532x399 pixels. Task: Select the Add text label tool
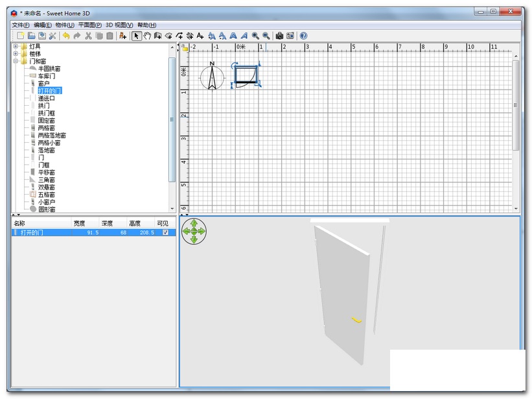tap(200, 36)
